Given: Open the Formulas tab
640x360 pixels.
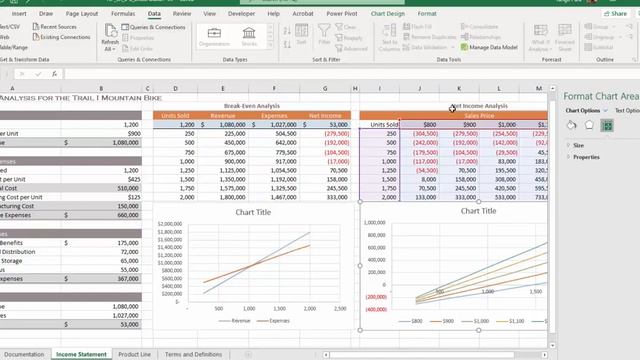Looking at the screenshot, I should tap(123, 13).
